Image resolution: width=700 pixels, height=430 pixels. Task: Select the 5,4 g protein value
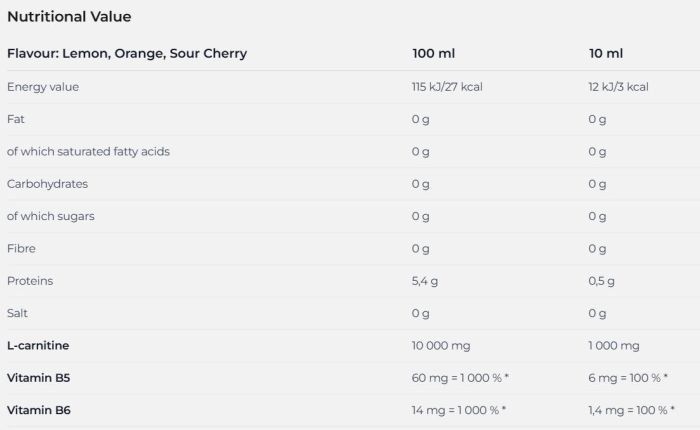click(428, 281)
